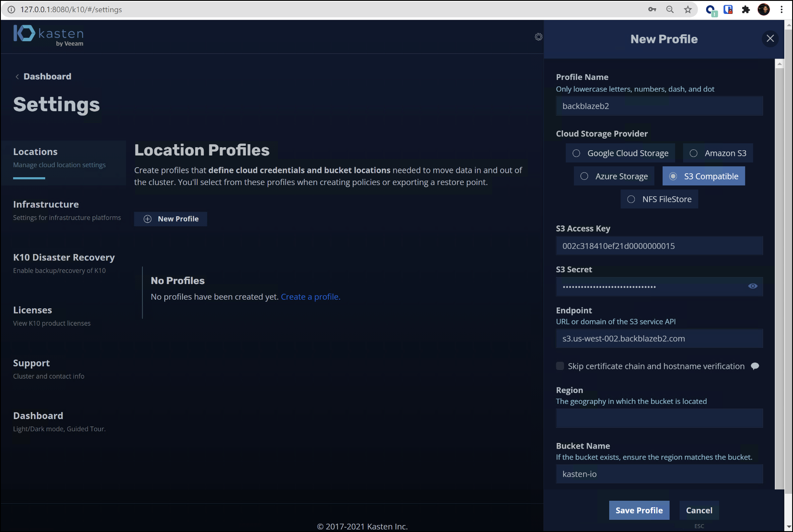The width and height of the screenshot is (793, 532).
Task: Click the saved password key icon
Action: click(652, 10)
